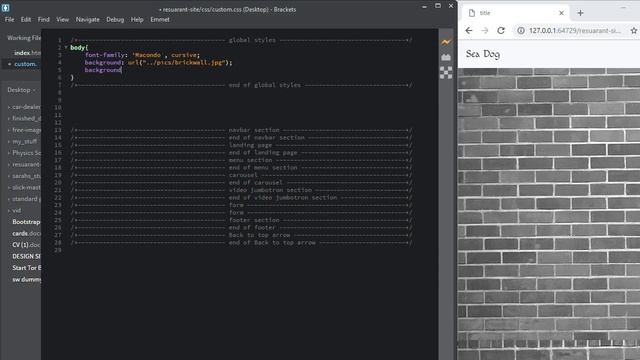Click the checkered extension icon in Brackets sidebar

click(x=446, y=73)
